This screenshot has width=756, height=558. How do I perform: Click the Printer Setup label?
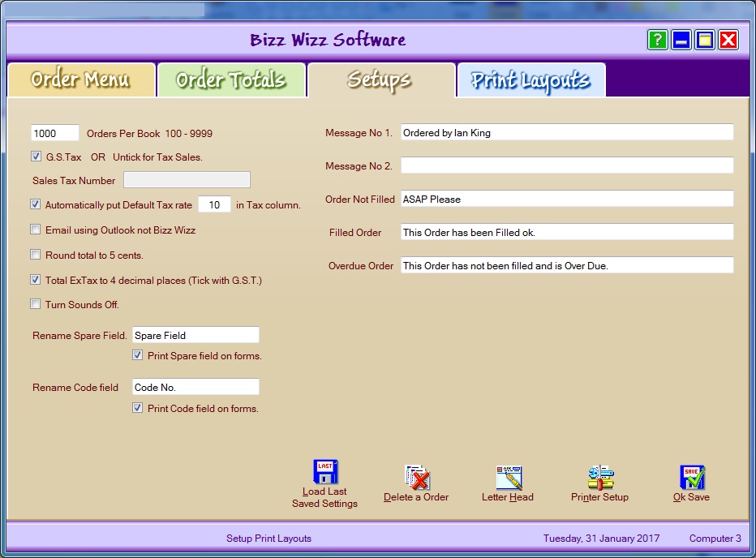tap(599, 497)
